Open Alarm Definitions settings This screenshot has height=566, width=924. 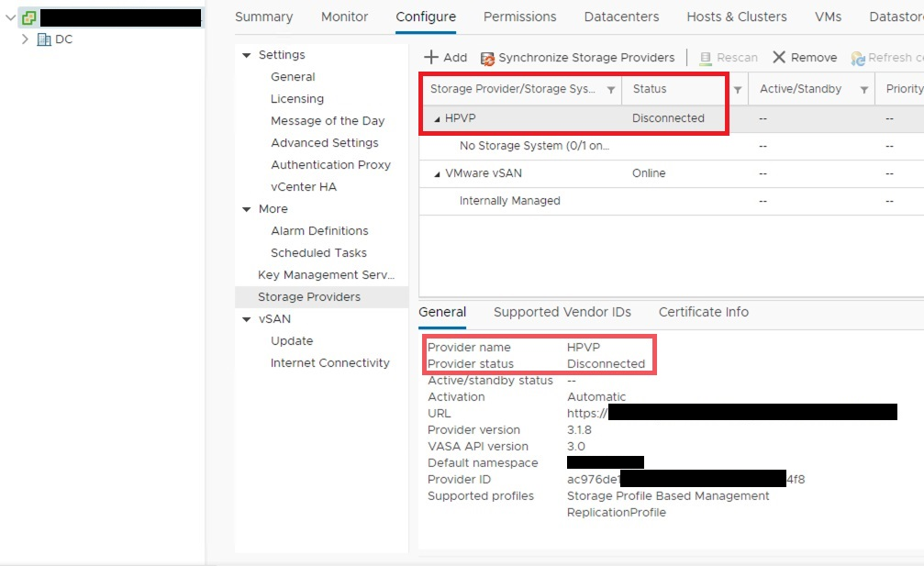319,231
